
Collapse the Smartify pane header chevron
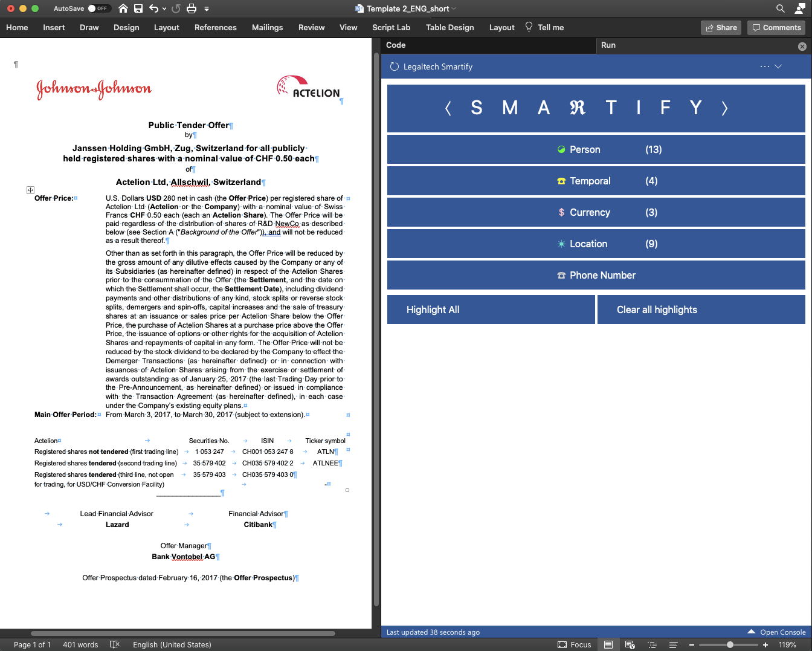[x=778, y=66]
